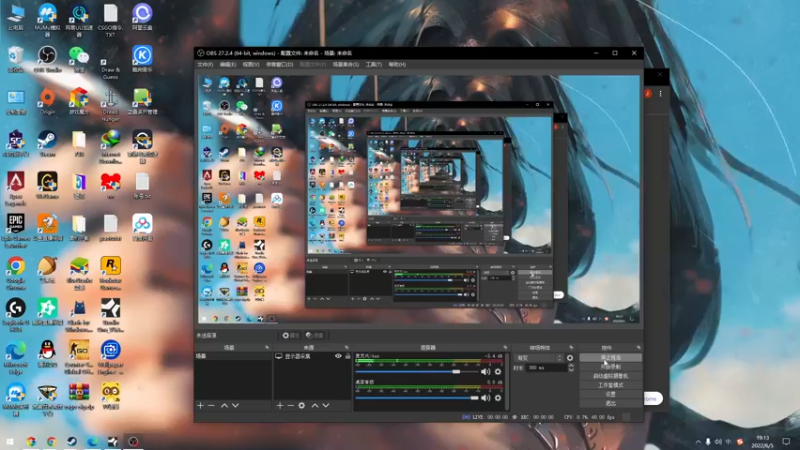Open the 文件(F) menu
800x450 pixels.
(205, 65)
